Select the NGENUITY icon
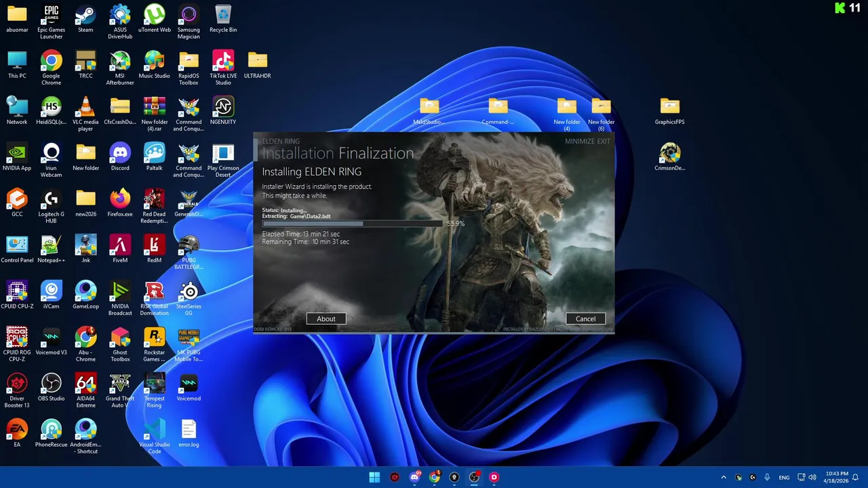 click(223, 111)
